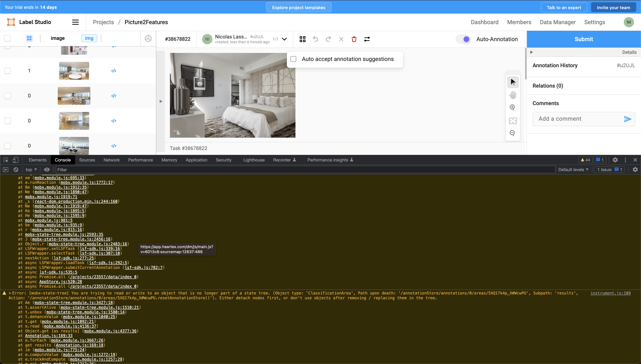Image resolution: width=641 pixels, height=364 pixels.
Task: Enable Auto accept annotation suggestions
Action: (293, 59)
